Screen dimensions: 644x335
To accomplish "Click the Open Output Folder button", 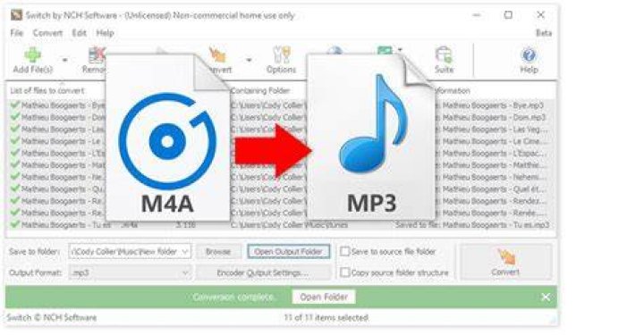I will (x=288, y=251).
